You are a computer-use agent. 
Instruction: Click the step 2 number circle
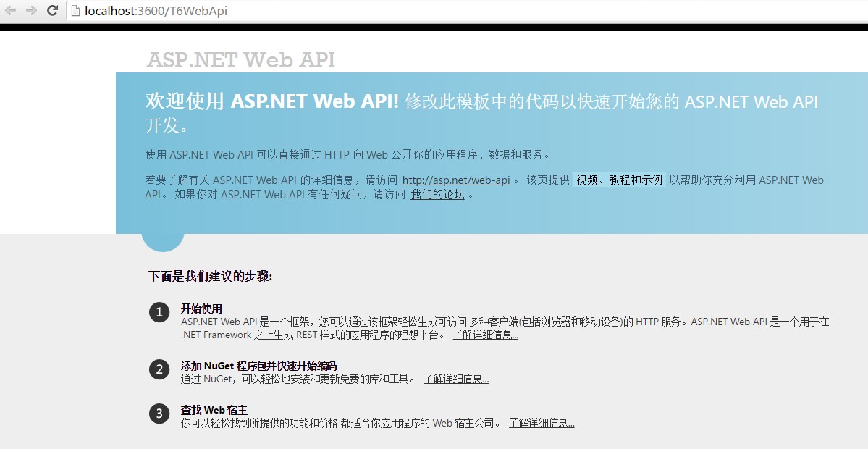tap(159, 369)
